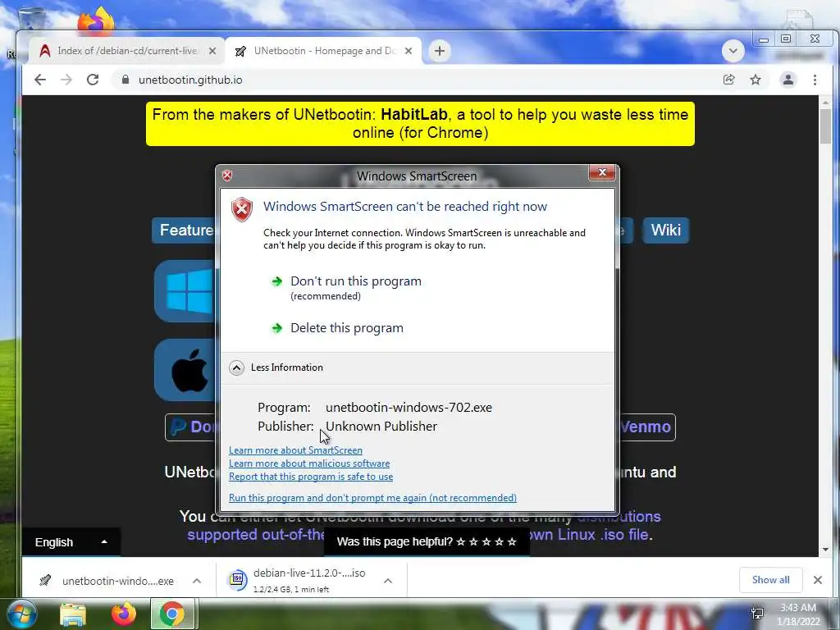The image size is (840, 630).
Task: Close the UNetbootin tab
Action: [x=409, y=51]
